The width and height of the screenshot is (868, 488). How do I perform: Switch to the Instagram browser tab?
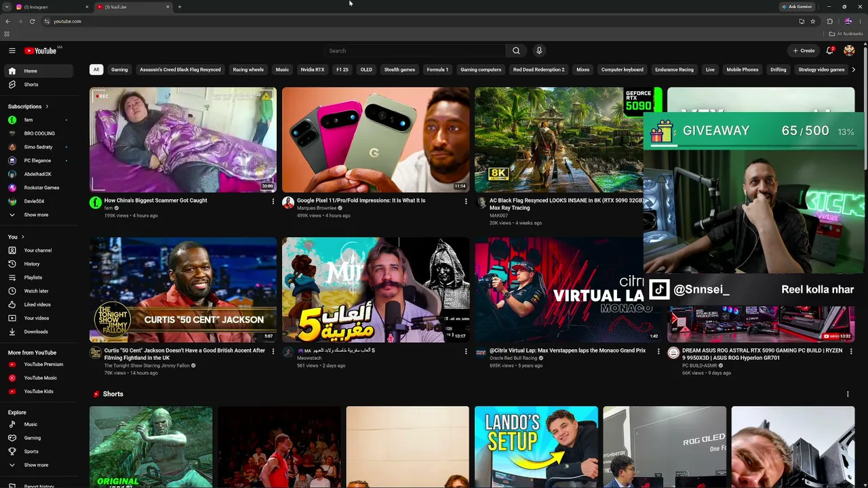click(x=52, y=7)
